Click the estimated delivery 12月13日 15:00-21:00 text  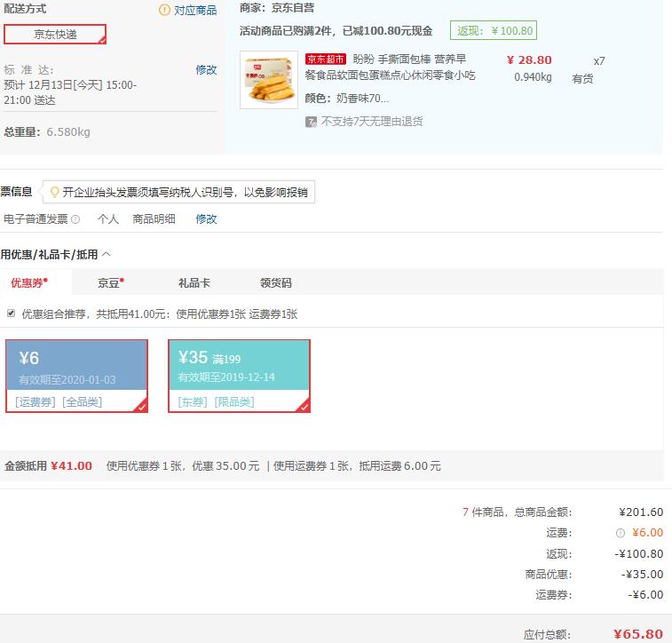(x=70, y=92)
